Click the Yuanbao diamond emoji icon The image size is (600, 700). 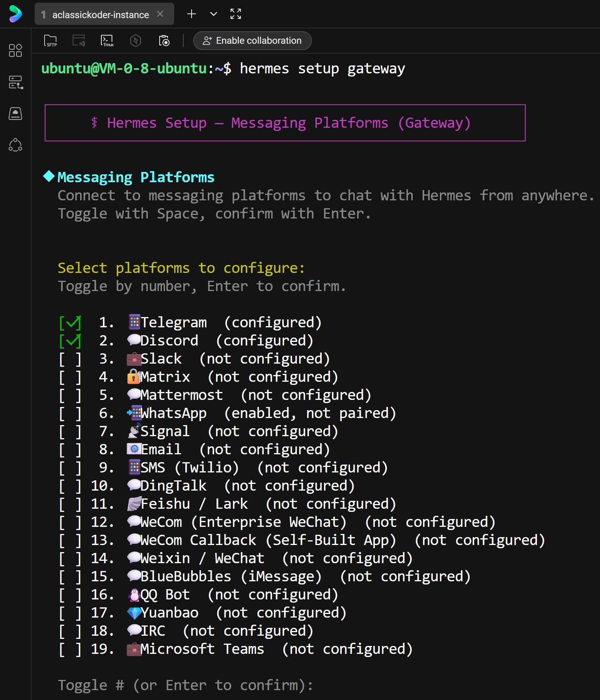[134, 613]
